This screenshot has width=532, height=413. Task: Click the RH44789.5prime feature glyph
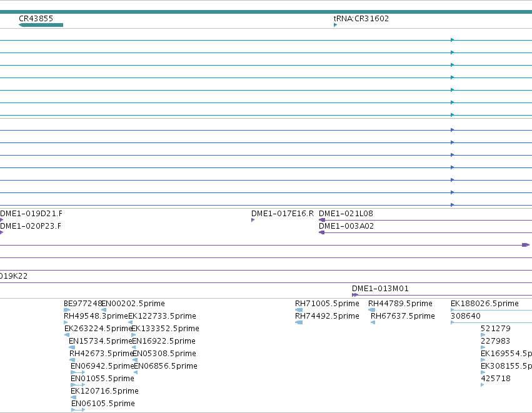(x=372, y=310)
